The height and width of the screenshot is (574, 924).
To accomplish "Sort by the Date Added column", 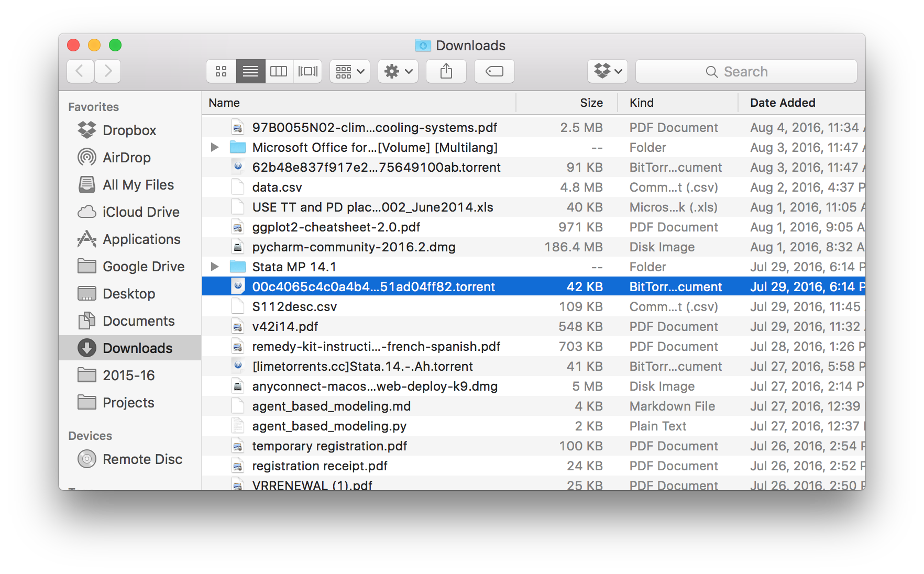I will click(801, 103).
